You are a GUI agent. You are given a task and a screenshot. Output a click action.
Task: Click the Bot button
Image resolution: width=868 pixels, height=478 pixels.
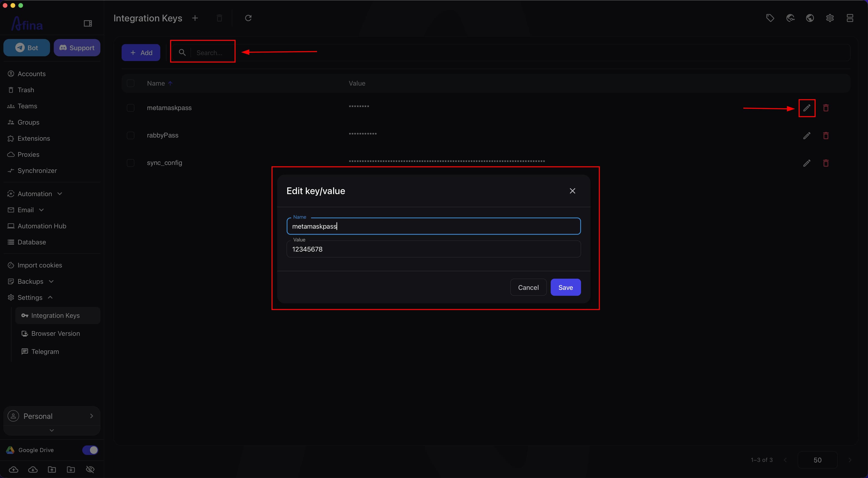pos(27,47)
